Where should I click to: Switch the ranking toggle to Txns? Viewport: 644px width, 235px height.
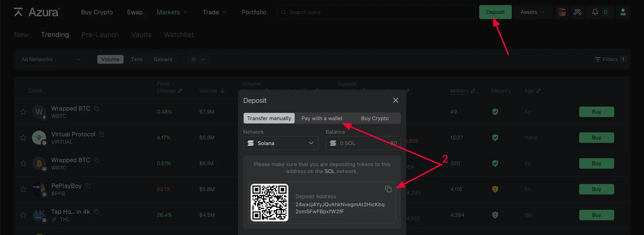(136, 59)
